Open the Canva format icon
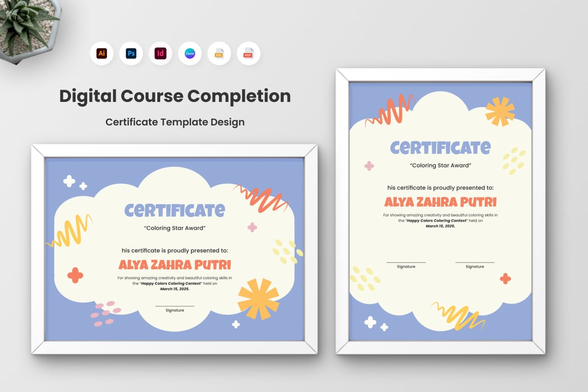Viewport: 588px width, 392px height. pos(190,53)
